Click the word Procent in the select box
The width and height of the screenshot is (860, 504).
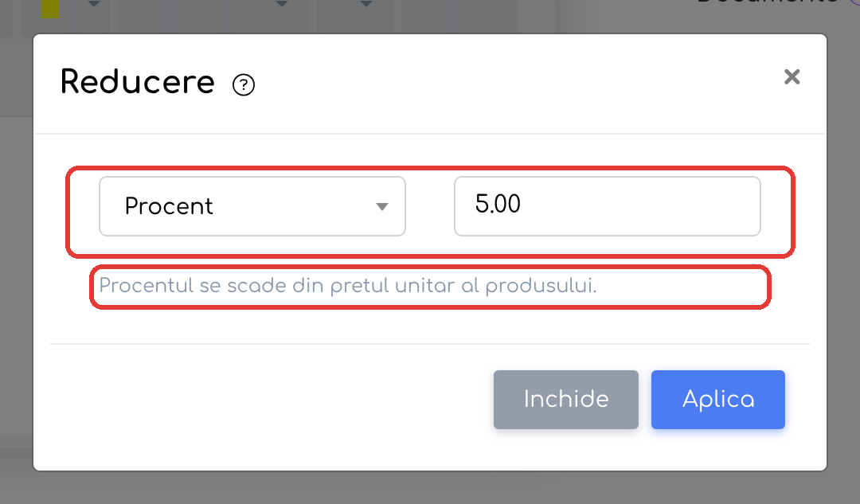pos(169,206)
